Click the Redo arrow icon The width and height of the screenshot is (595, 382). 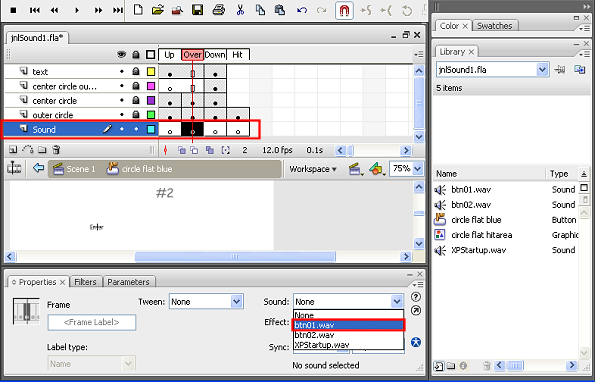click(x=321, y=10)
